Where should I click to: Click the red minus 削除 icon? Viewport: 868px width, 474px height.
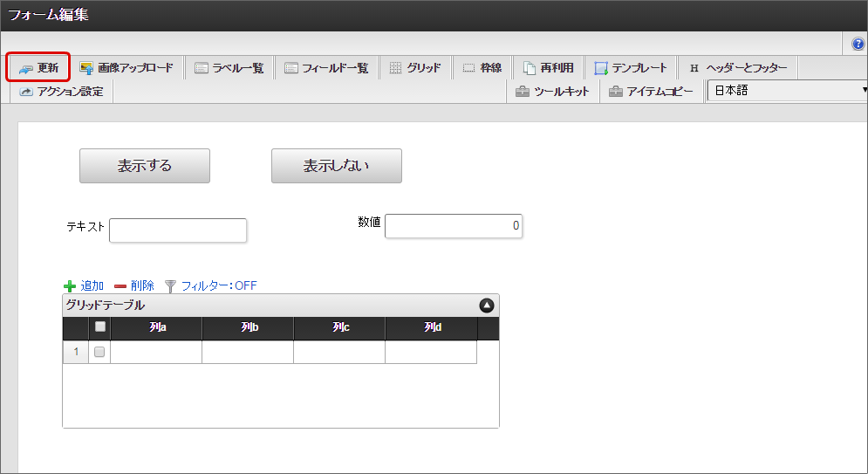point(120,286)
